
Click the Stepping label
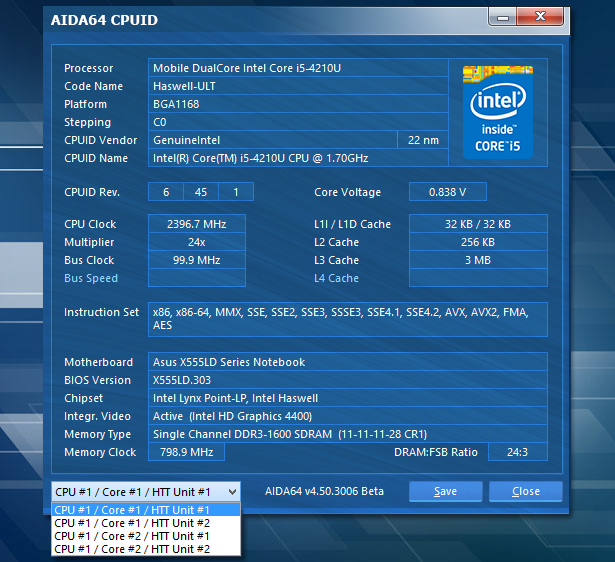(87, 122)
